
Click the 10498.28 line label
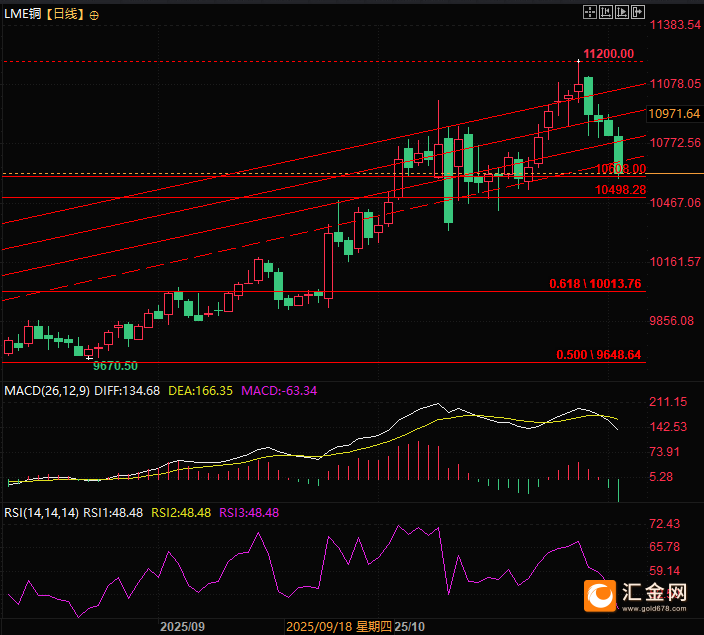[x=620, y=190]
